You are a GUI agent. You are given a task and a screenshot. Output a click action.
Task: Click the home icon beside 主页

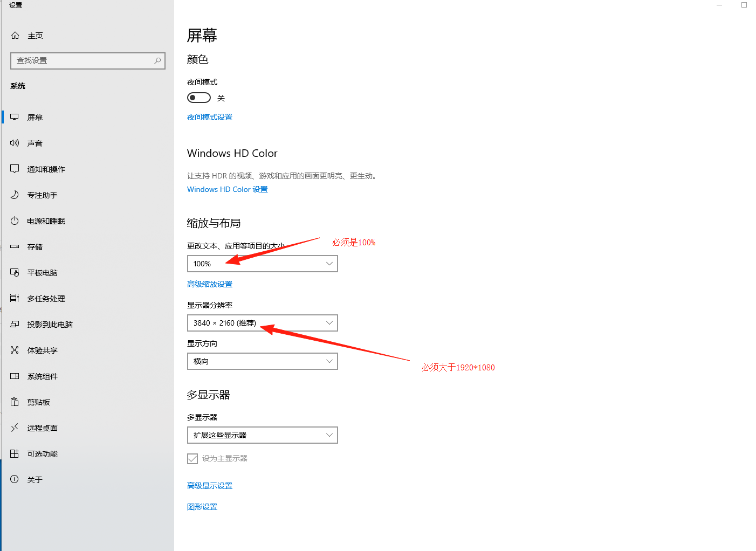15,36
